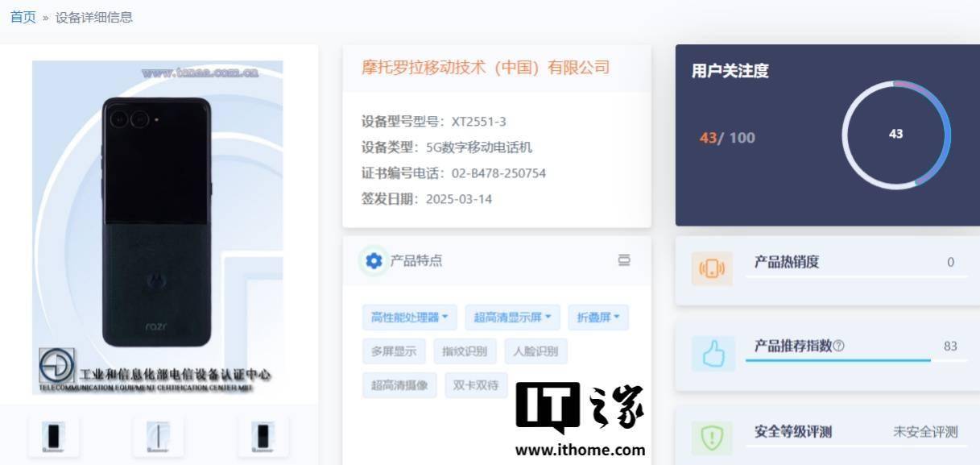Click the 双卡双待 feature tag

[x=475, y=385]
